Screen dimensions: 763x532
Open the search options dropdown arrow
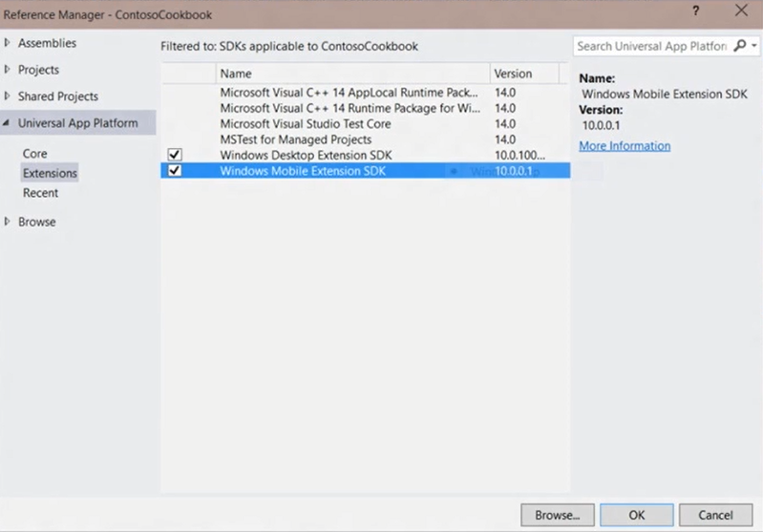753,46
